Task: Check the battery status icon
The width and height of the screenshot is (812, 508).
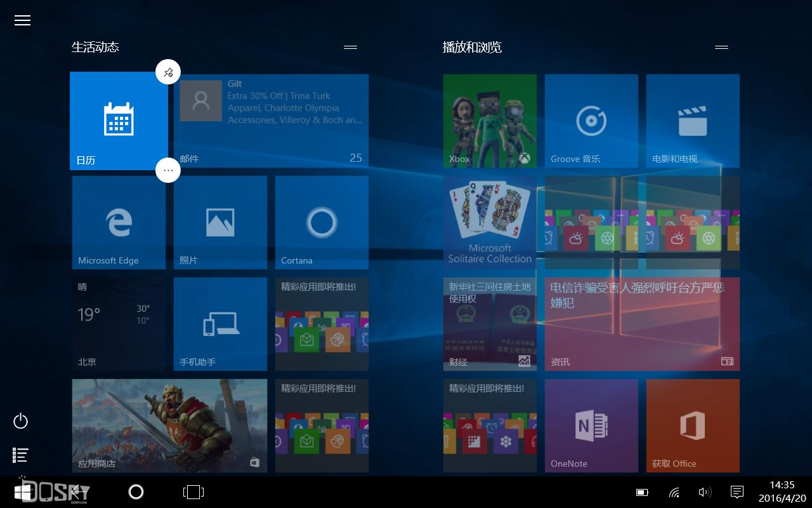Action: pos(642,492)
